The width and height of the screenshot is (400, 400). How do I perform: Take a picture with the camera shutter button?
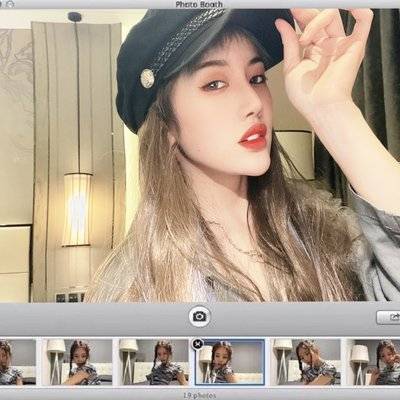[199, 316]
